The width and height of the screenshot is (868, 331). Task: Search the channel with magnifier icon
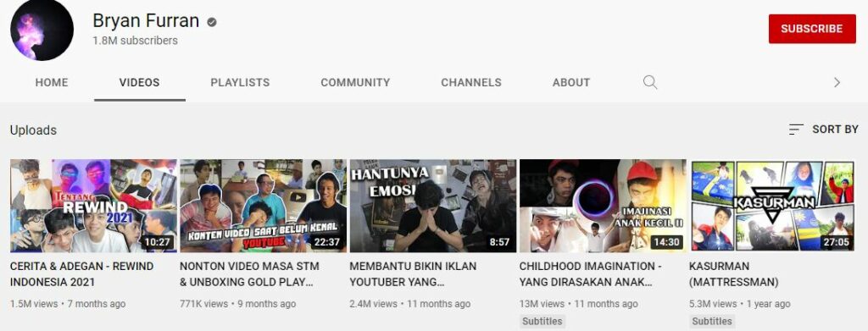[650, 82]
